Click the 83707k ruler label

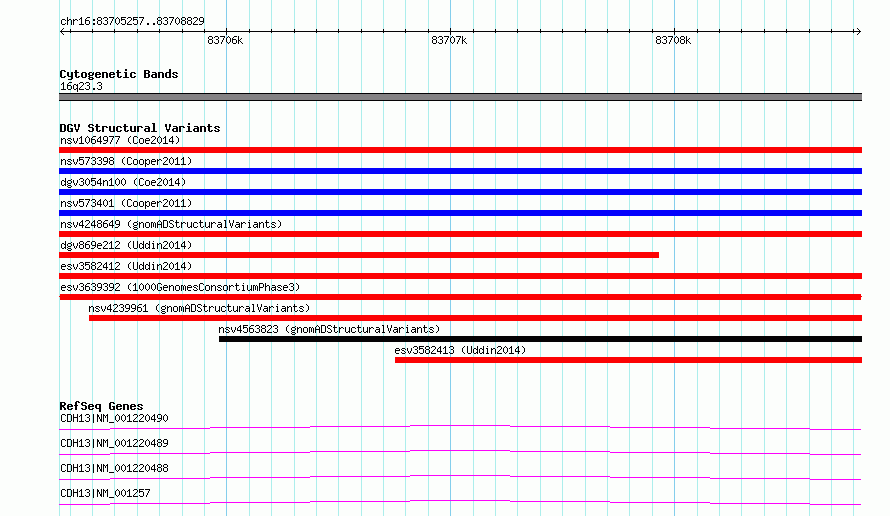click(x=449, y=40)
